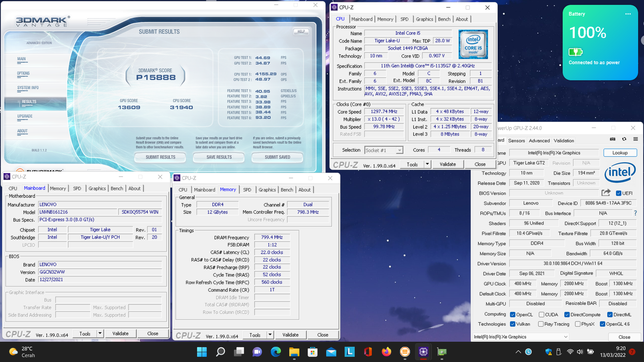Open the Validation tab in GPU-Z
Screen dimensions: 644x362
point(563,141)
